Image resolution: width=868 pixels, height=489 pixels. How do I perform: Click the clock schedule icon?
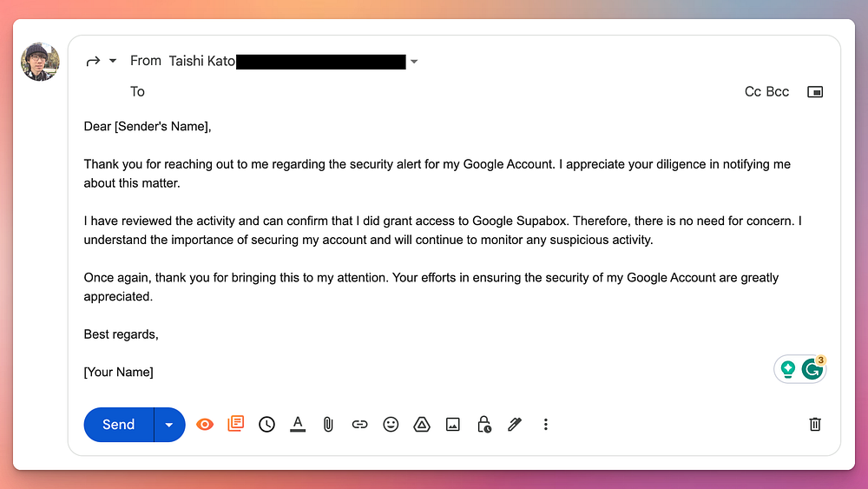(266, 425)
